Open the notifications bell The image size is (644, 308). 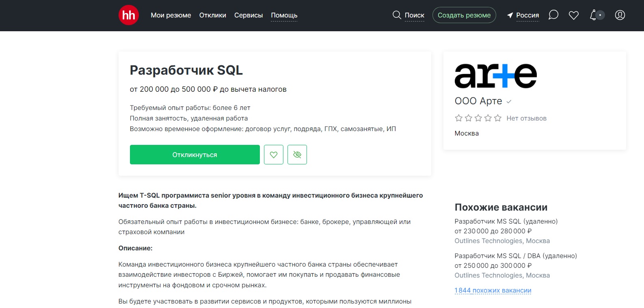click(593, 15)
